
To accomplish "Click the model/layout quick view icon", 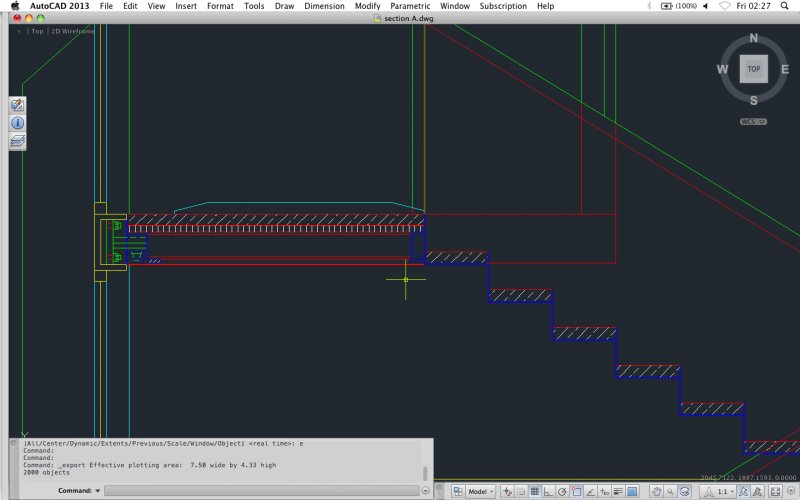I will [457, 491].
